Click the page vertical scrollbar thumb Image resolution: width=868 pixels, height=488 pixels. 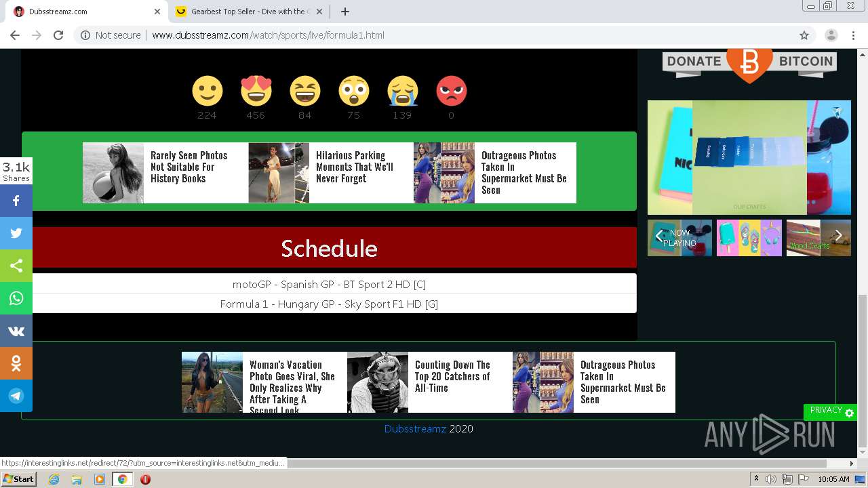(x=863, y=371)
